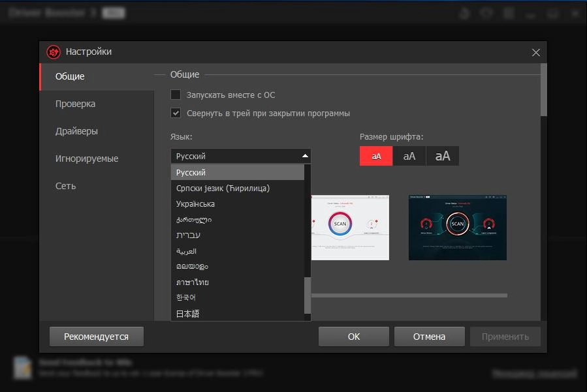Click the language list scrollbar thumb
The height and width of the screenshot is (392, 587).
[x=308, y=295]
